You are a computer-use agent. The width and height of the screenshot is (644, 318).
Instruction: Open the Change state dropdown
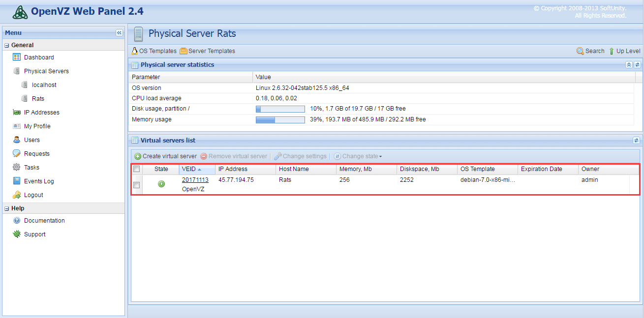tap(358, 156)
